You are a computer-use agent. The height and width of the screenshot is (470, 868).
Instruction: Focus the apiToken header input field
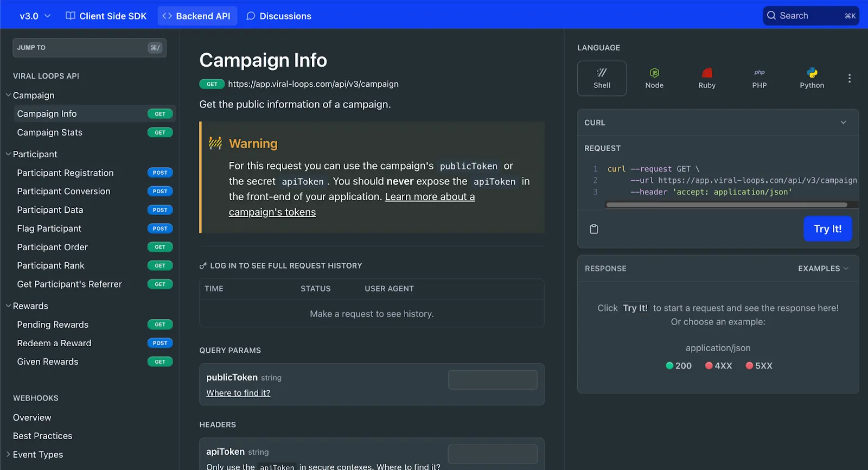[x=493, y=454]
